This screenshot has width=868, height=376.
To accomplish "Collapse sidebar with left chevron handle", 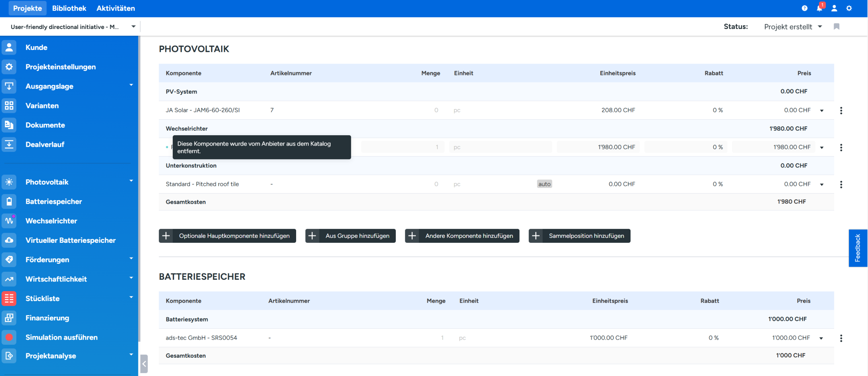I will 144,364.
